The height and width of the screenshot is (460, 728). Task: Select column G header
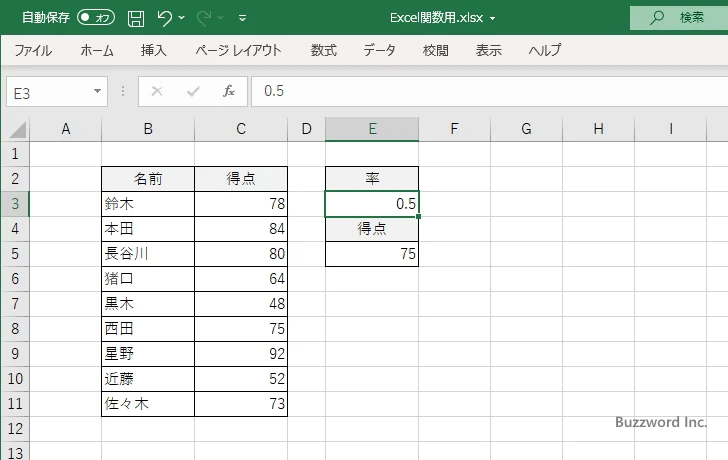pyautogui.click(x=526, y=129)
